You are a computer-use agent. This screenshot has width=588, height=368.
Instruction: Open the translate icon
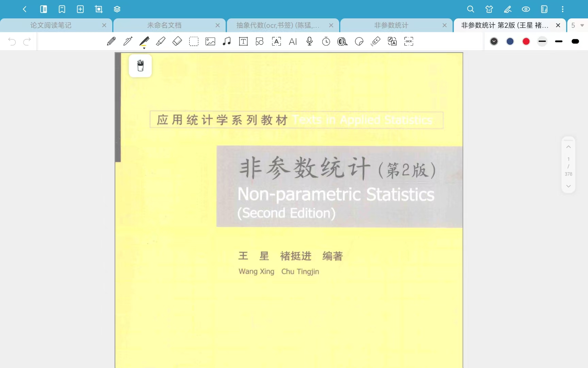392,42
